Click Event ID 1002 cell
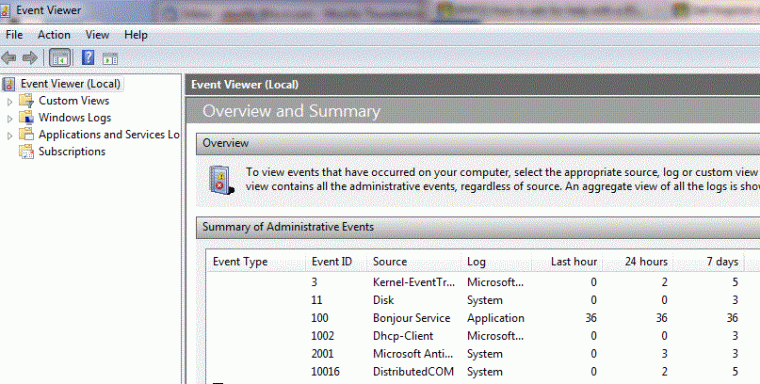The height and width of the screenshot is (384, 760). tap(323, 336)
